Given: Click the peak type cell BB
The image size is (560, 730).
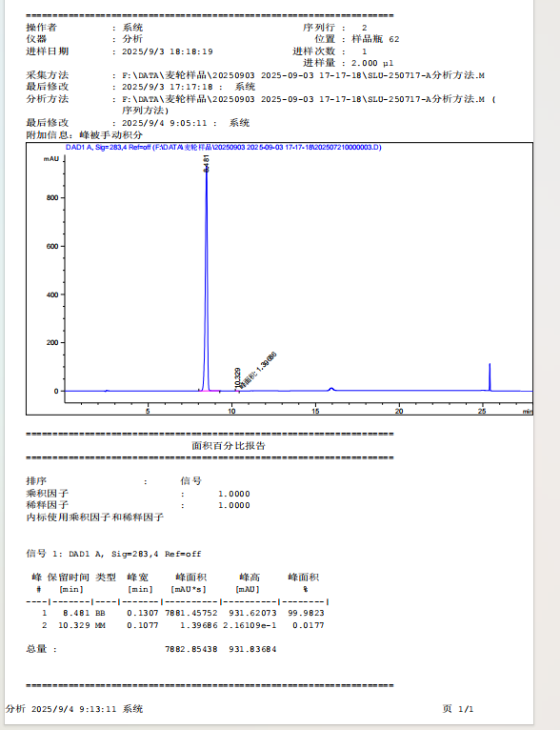Looking at the screenshot, I should [100, 613].
